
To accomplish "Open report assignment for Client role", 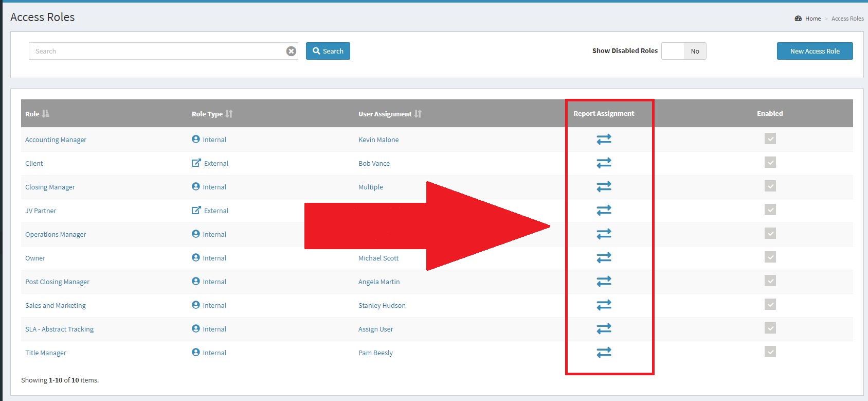I will pyautogui.click(x=604, y=163).
